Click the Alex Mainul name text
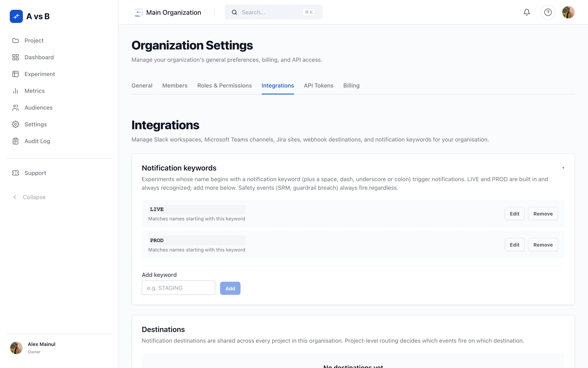The image size is (588, 368). (42, 344)
